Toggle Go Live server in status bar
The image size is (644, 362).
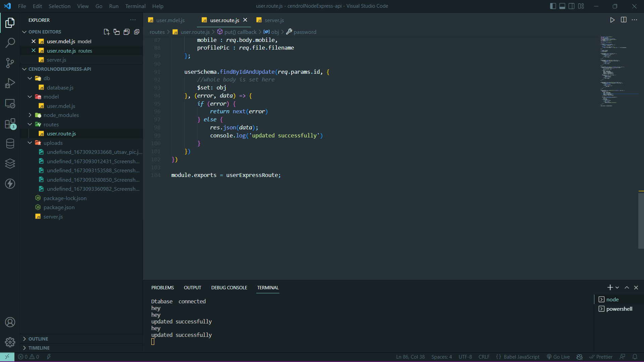[x=558, y=357]
